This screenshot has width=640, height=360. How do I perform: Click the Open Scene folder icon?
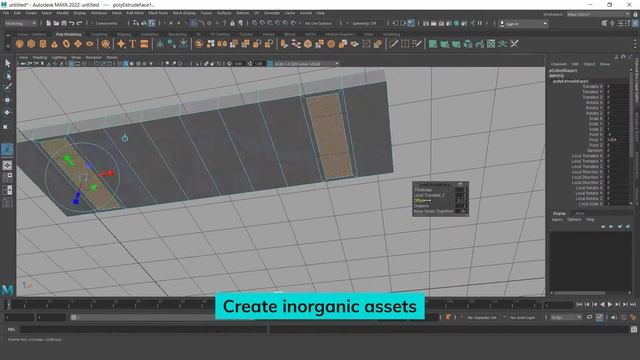pos(56,23)
